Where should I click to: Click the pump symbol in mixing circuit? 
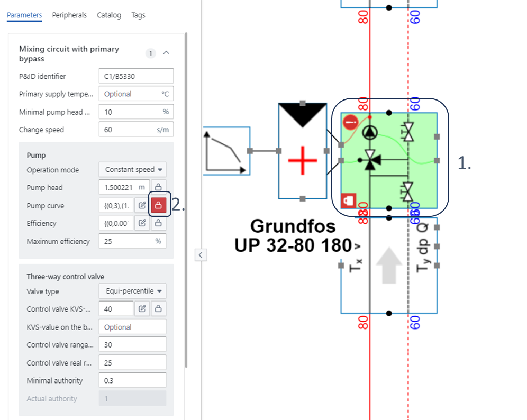pos(370,132)
